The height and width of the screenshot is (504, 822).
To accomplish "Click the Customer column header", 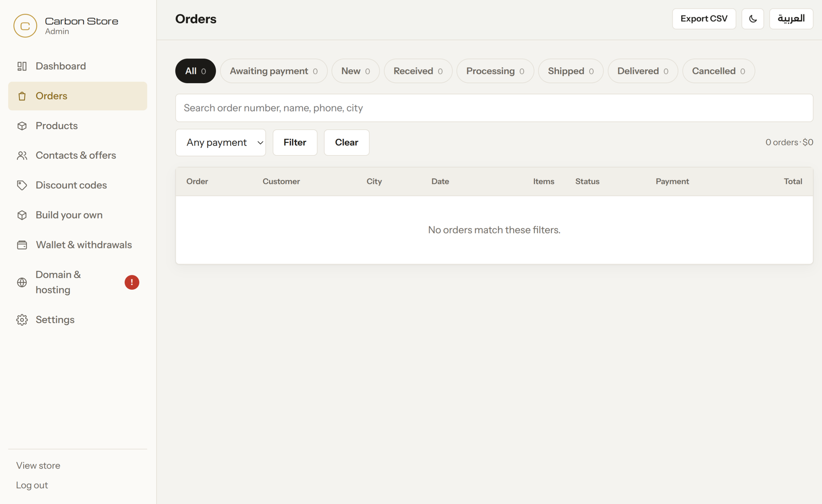I will [x=281, y=181].
